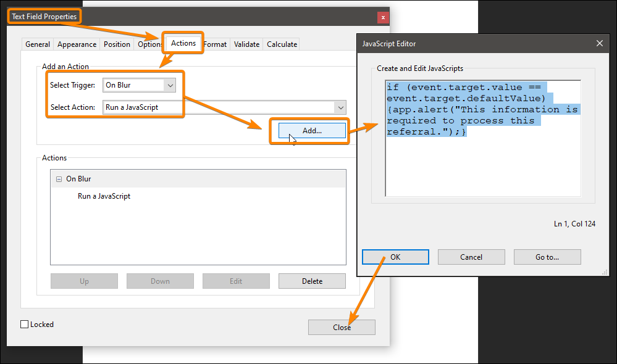
Task: Open the Select Action dropdown
Action: tap(340, 107)
